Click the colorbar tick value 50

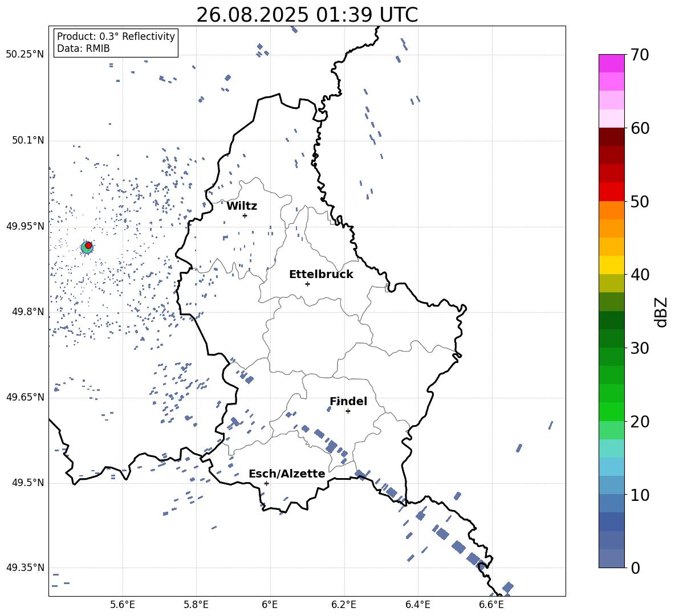[x=640, y=201]
